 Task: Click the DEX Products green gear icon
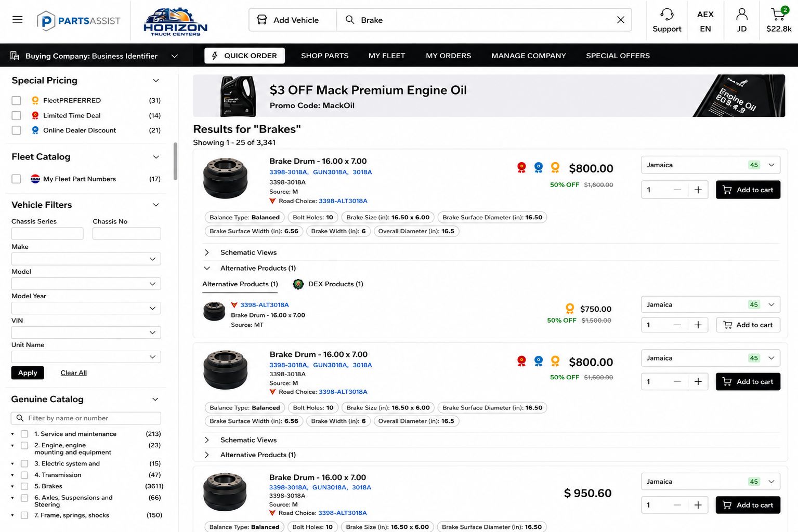(298, 284)
